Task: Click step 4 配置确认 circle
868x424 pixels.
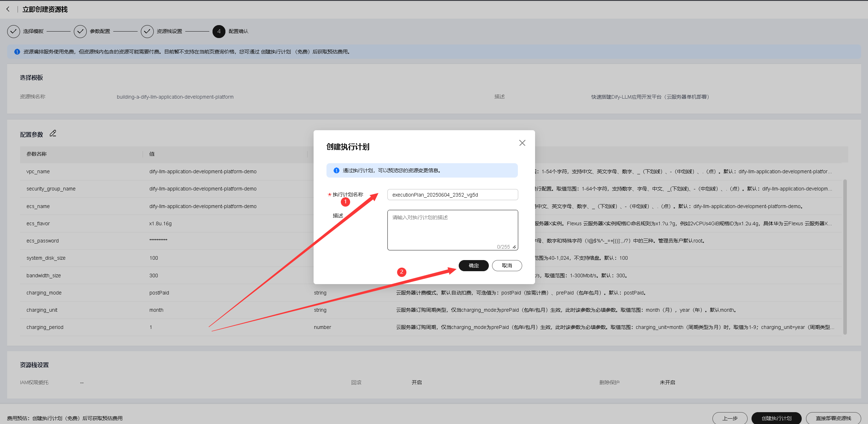Action: [x=219, y=31]
